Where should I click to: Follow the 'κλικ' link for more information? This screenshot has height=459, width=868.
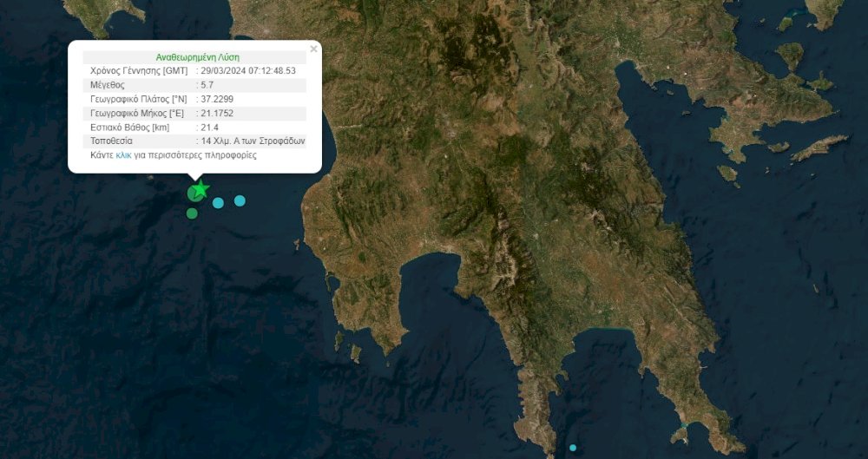click(123, 155)
